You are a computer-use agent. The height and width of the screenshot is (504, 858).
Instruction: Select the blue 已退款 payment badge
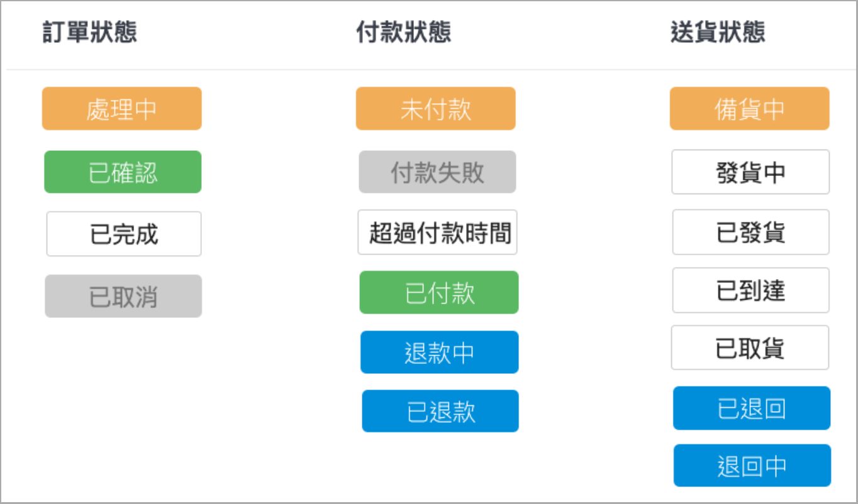pyautogui.click(x=440, y=412)
